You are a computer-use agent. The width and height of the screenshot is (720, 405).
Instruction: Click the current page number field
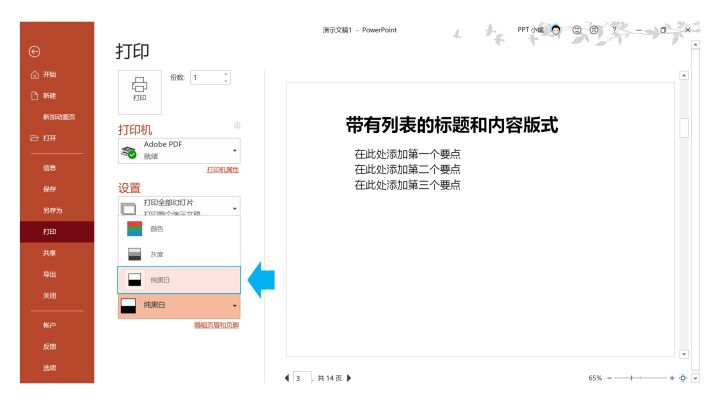[x=302, y=378]
